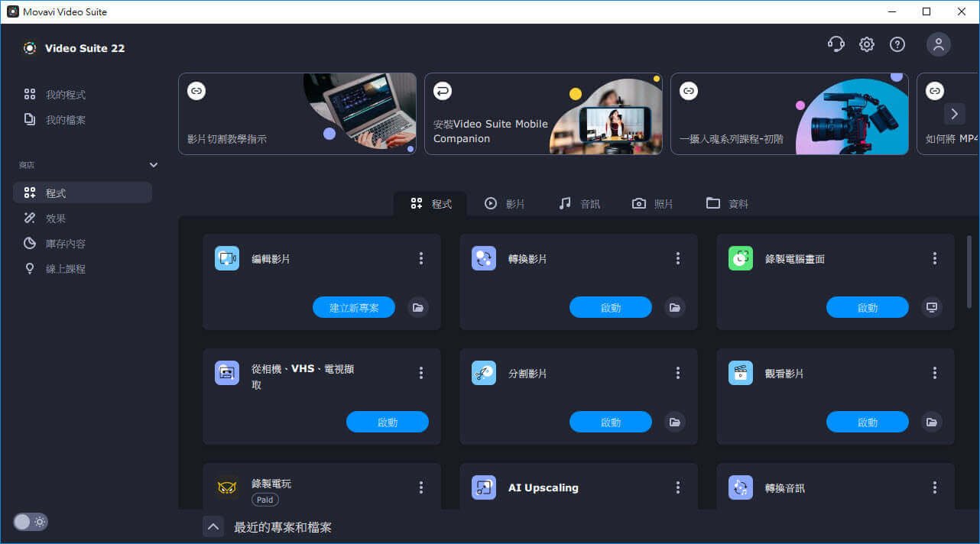Screen dimensions: 980x544
Task: Open more options menu for 分割影片
Action: (678, 373)
